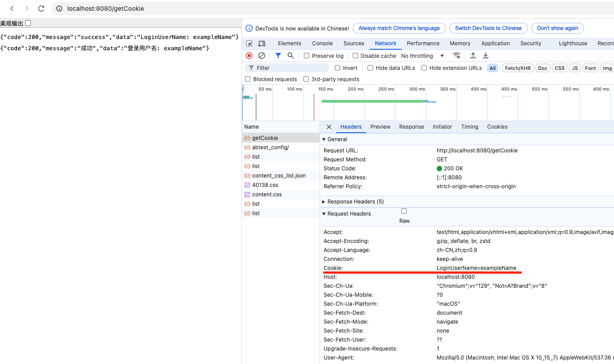Show the Response tab of request
This screenshot has height=364, width=614.
point(412,127)
